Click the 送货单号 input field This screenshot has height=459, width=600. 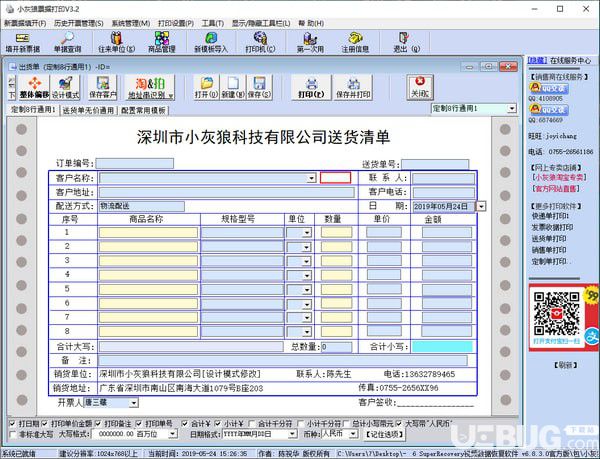click(435, 164)
